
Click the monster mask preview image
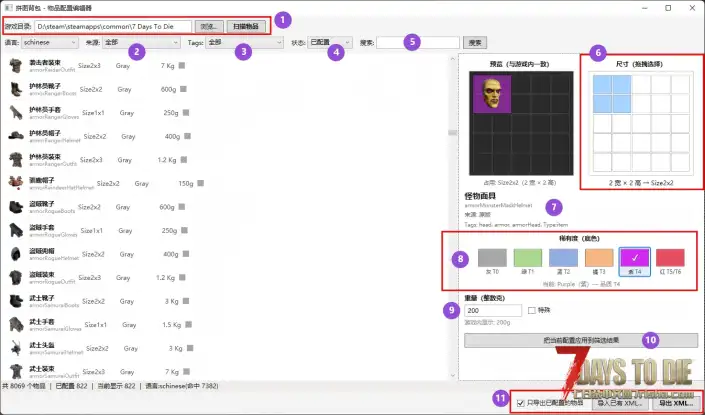click(x=492, y=94)
